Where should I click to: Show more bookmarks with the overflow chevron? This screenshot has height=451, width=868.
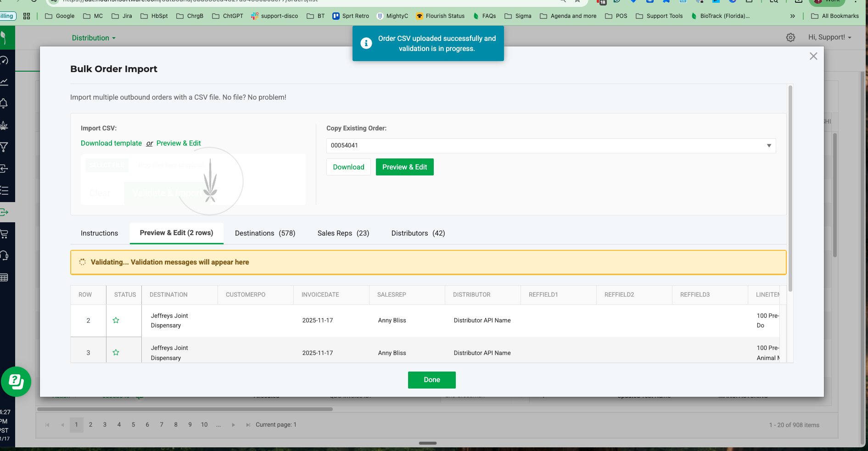pyautogui.click(x=792, y=16)
